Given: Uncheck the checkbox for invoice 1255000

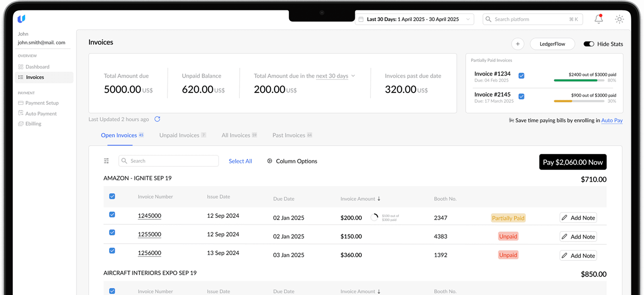Looking at the screenshot, I should pyautogui.click(x=112, y=233).
